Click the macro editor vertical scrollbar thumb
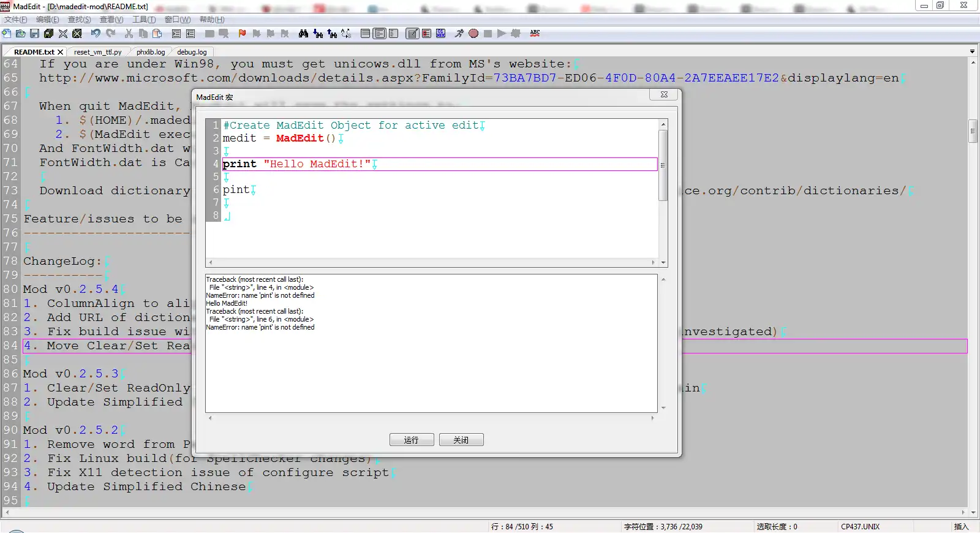980x533 pixels. pyautogui.click(x=663, y=165)
